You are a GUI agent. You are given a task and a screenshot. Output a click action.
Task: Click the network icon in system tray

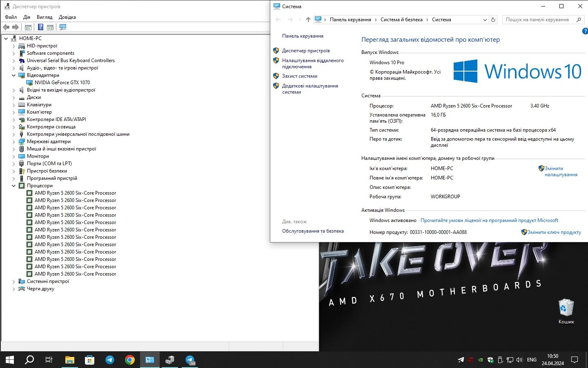click(x=510, y=360)
